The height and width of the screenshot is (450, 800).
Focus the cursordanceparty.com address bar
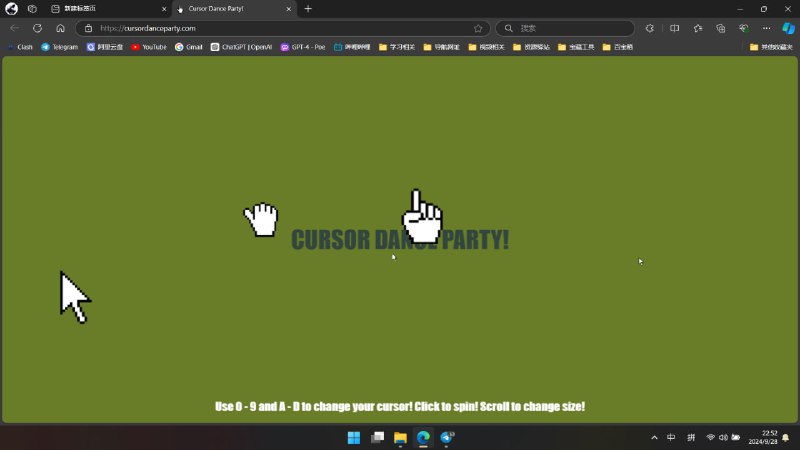(x=283, y=28)
